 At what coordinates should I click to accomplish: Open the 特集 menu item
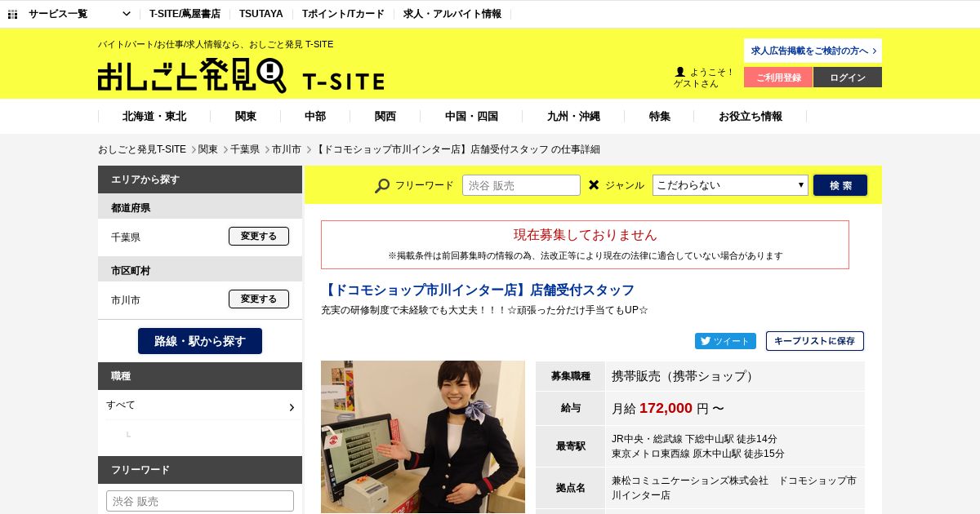pyautogui.click(x=660, y=117)
